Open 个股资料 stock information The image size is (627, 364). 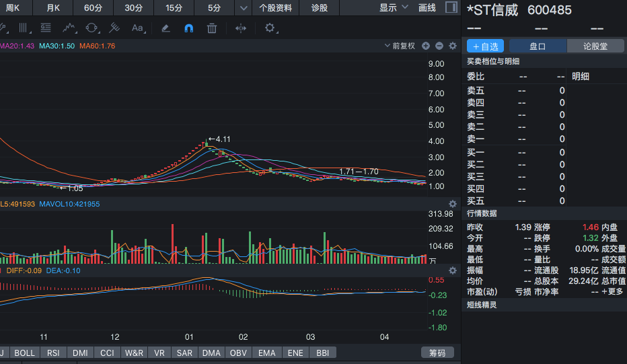275,7
